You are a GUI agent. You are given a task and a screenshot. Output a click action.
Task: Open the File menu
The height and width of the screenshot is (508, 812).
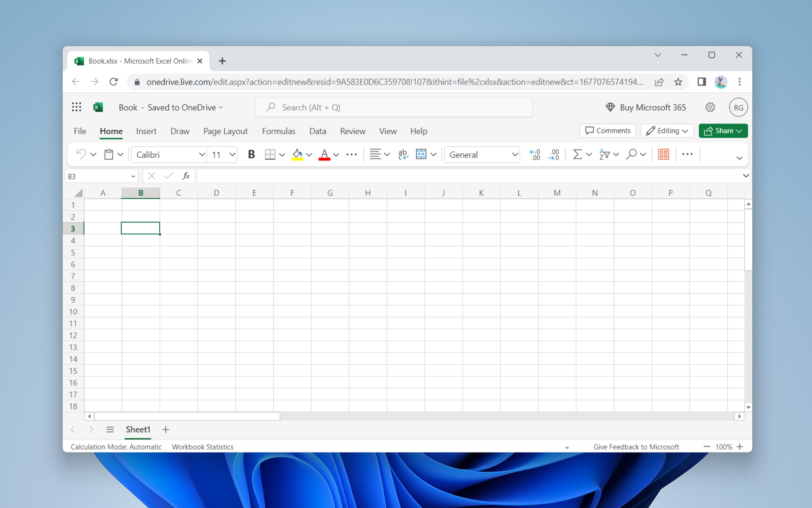80,131
